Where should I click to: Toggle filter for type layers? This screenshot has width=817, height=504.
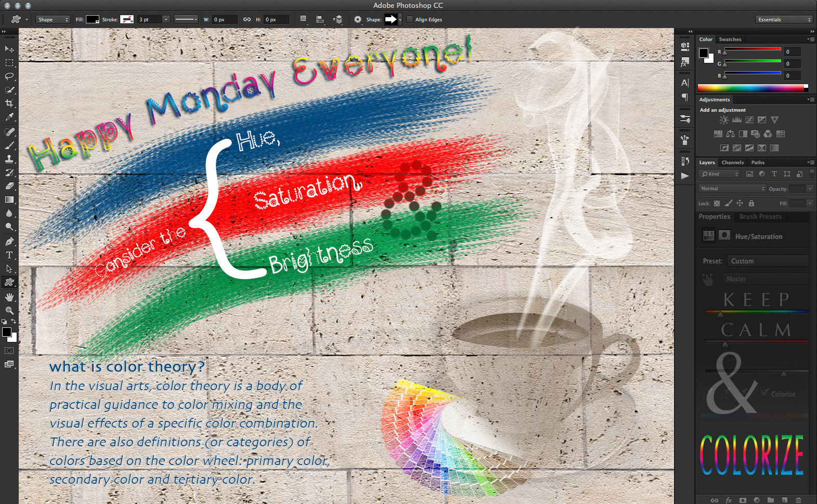[774, 174]
